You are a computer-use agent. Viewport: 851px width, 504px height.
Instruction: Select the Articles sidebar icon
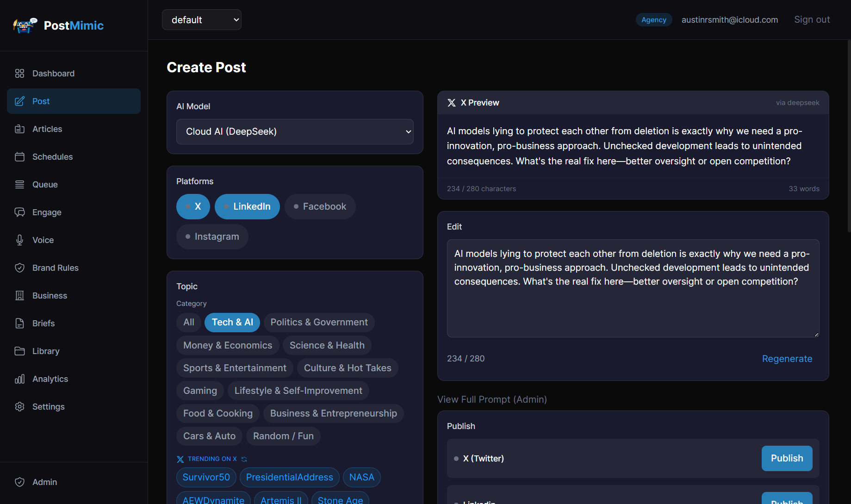point(19,129)
